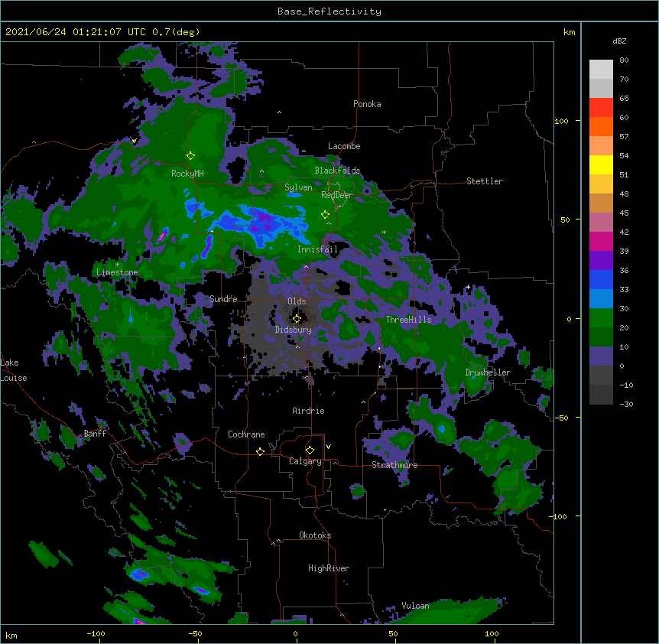Click the Strathmore label
The height and width of the screenshot is (644, 659).
click(394, 465)
